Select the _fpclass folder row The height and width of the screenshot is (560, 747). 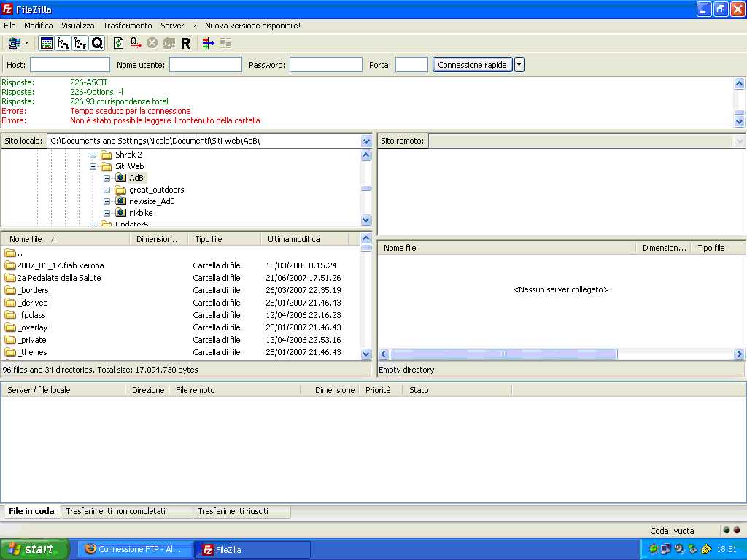coord(180,315)
